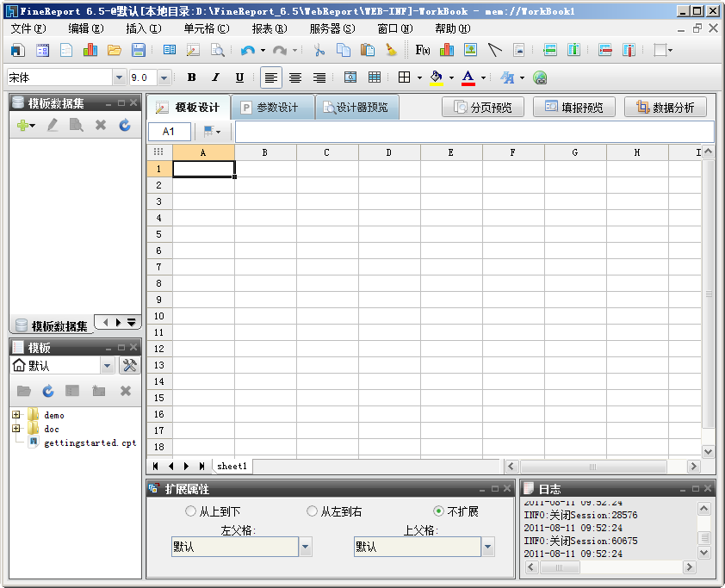Select column C header
The width and height of the screenshot is (725, 588).
click(x=327, y=152)
